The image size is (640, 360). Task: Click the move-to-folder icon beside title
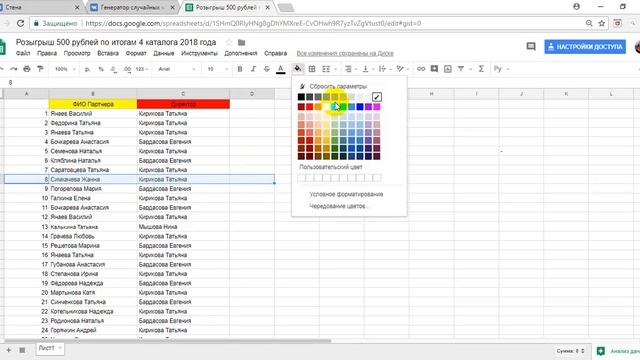pos(242,42)
